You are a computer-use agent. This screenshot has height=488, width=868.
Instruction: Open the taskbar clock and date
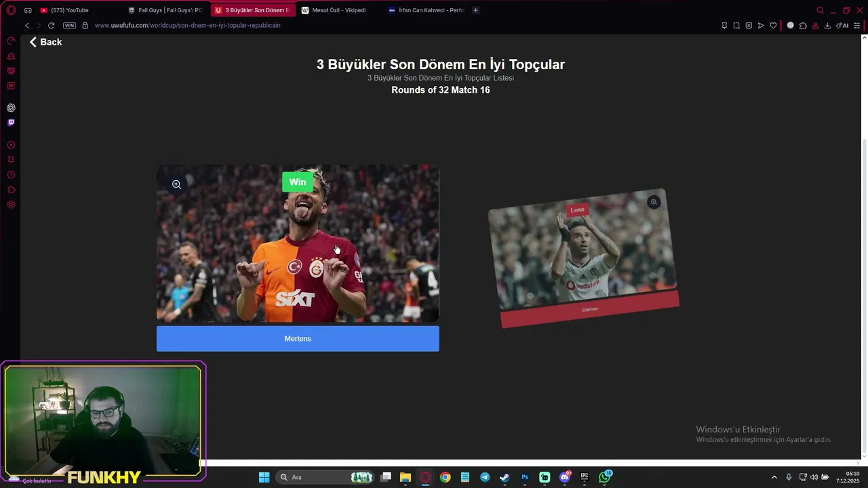(848, 477)
